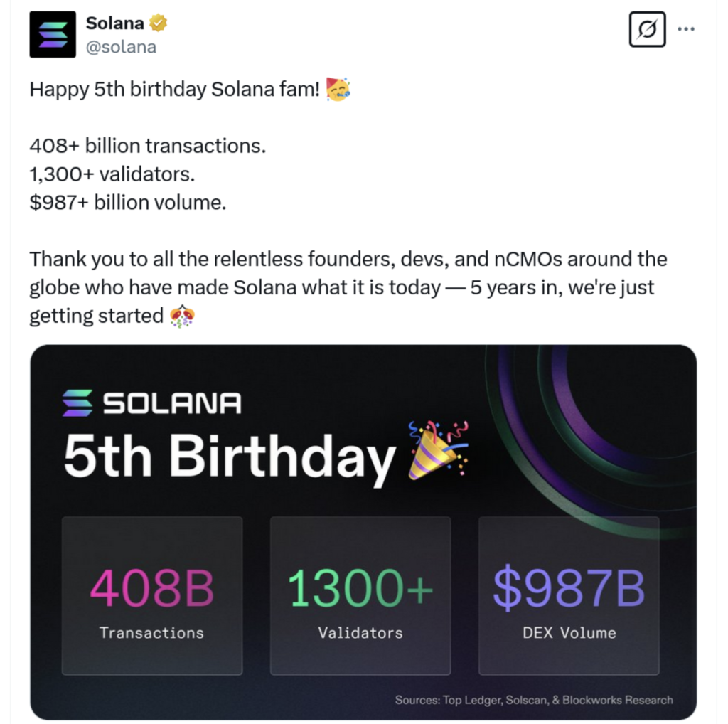Click the '5th Birthday' heading in the image
The image size is (728, 724).
click(x=229, y=455)
